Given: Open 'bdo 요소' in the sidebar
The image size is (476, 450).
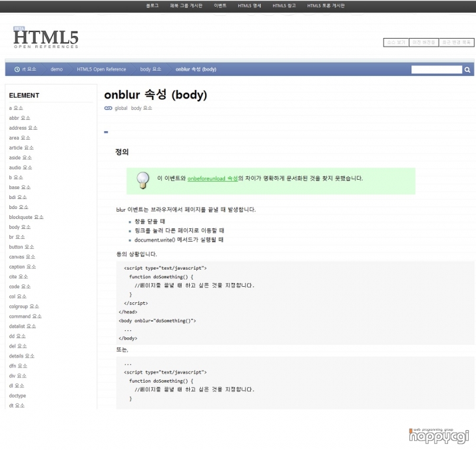Looking at the screenshot, I should [x=19, y=207].
